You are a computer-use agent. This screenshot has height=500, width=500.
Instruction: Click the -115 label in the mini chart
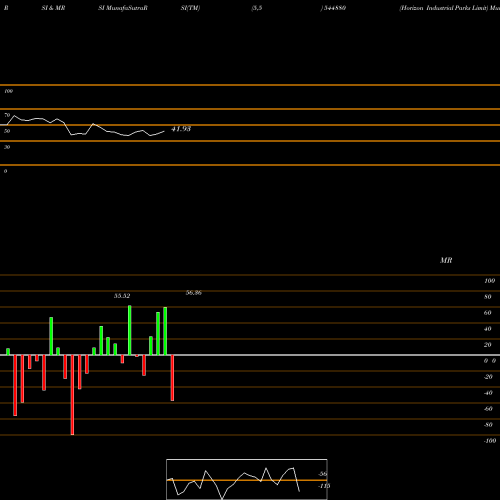click(x=324, y=486)
